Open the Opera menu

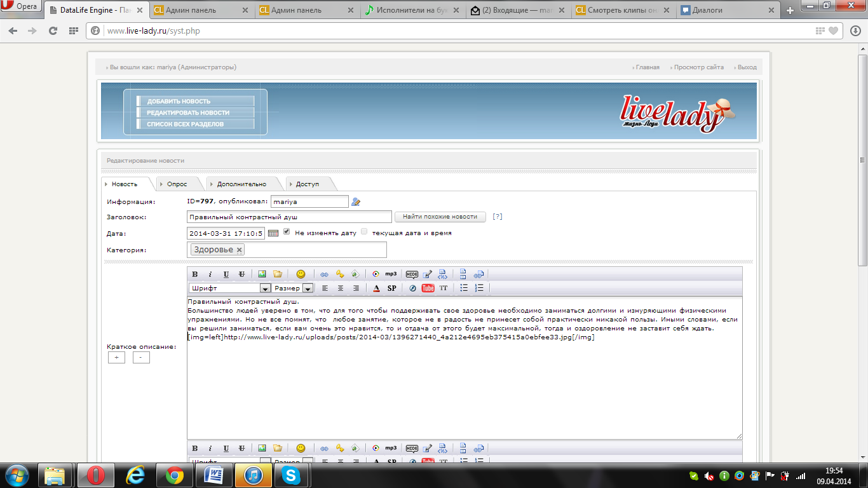(21, 7)
